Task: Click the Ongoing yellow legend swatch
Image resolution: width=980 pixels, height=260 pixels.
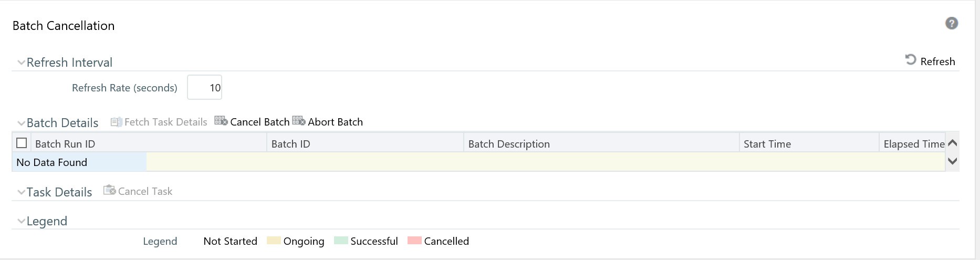Action: click(274, 241)
